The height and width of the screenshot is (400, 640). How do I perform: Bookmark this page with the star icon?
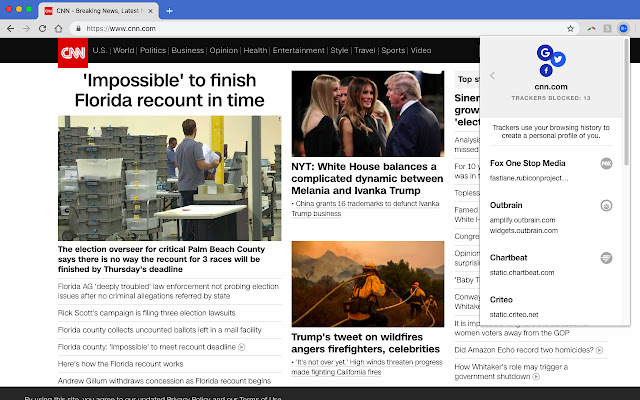pos(570,29)
